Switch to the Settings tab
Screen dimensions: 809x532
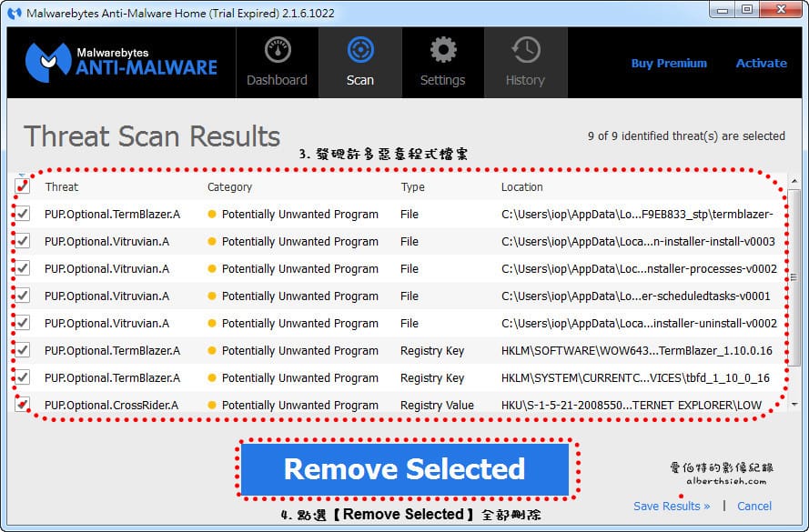click(442, 63)
